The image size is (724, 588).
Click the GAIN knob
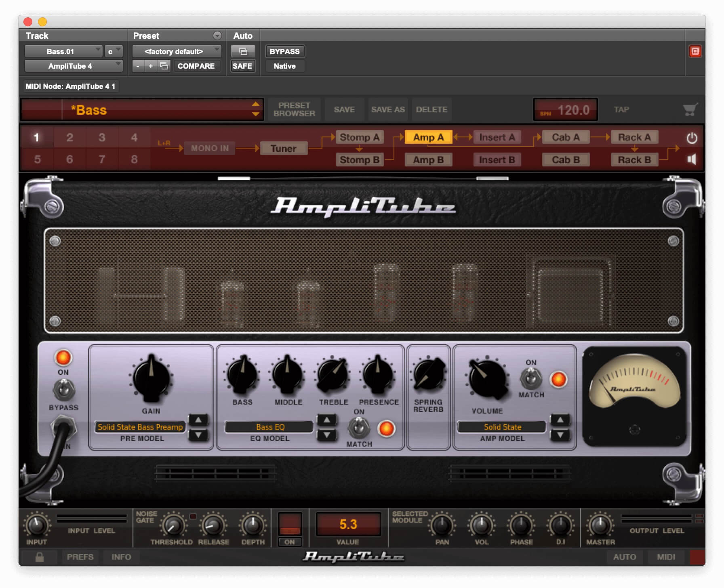[151, 379]
